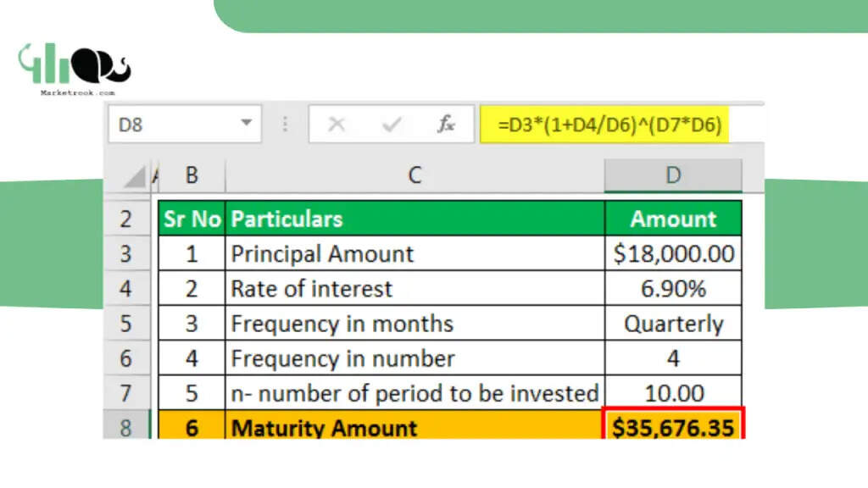Select cell D6 containing 4
This screenshot has height=488, width=868.
(x=673, y=358)
